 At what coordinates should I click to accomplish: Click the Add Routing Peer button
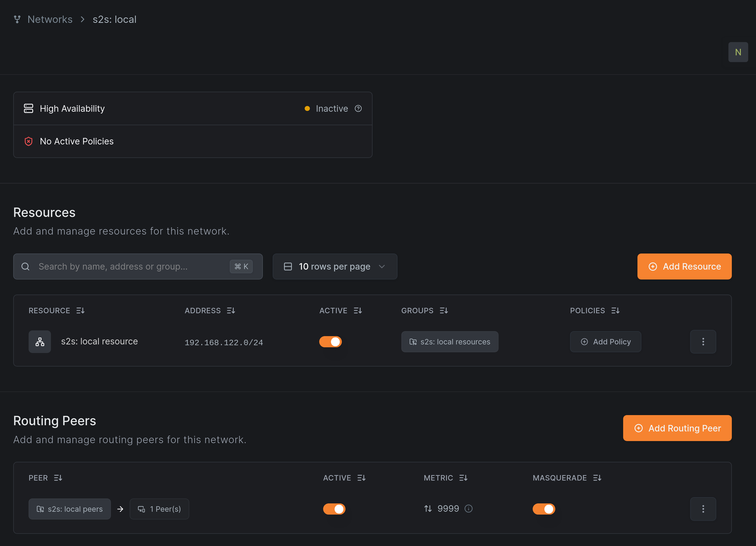(x=677, y=428)
